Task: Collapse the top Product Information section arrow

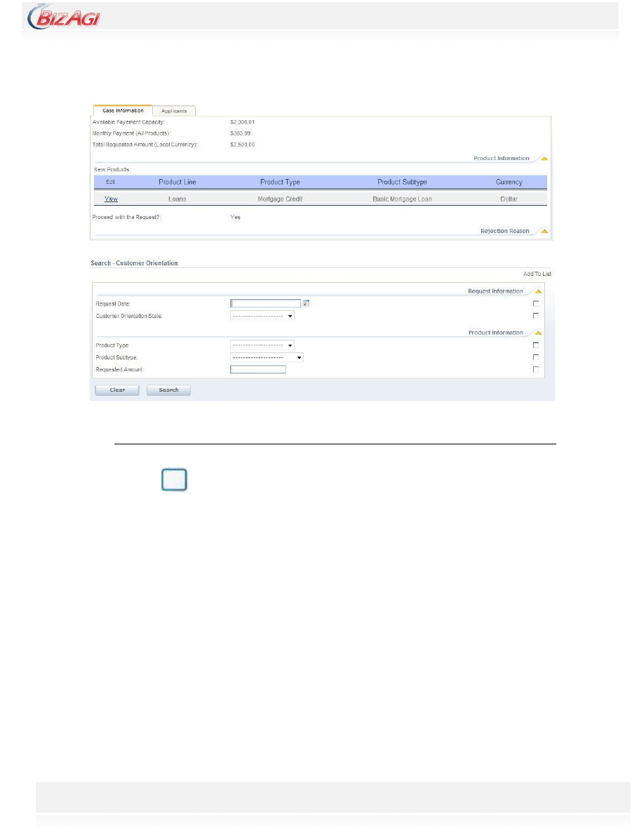Action: click(544, 159)
